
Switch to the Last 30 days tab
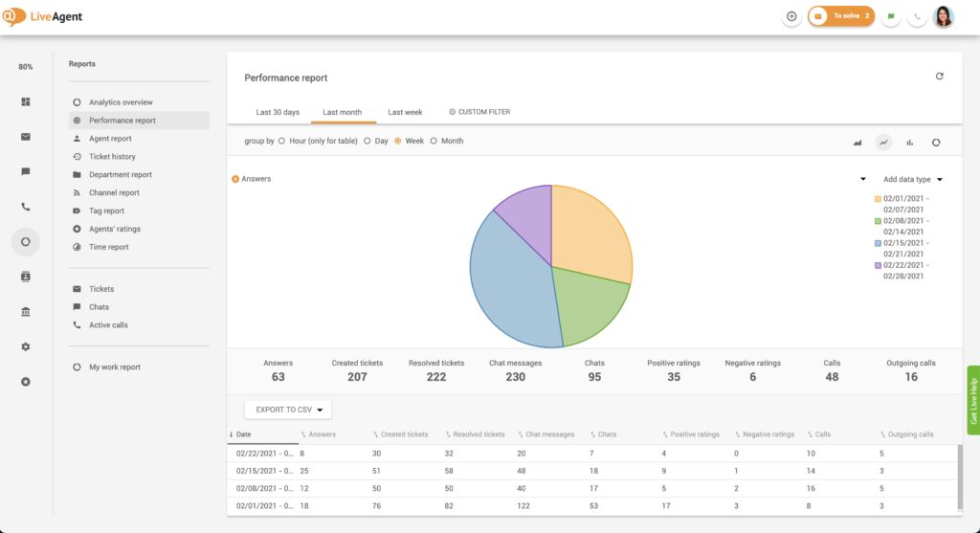[x=278, y=112]
